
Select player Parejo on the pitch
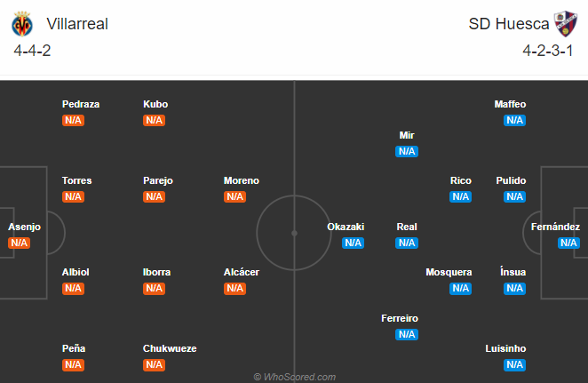[158, 180]
